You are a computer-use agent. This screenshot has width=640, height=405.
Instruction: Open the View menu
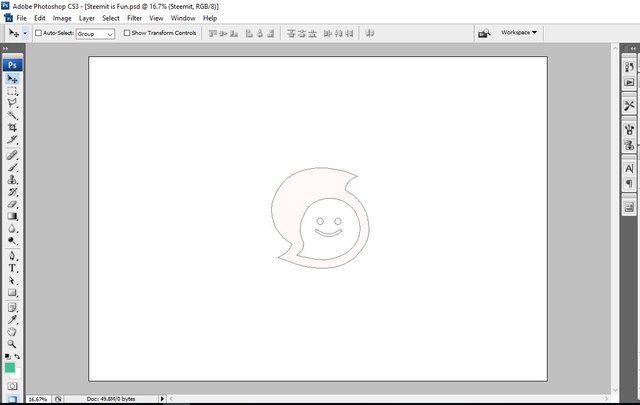click(156, 18)
